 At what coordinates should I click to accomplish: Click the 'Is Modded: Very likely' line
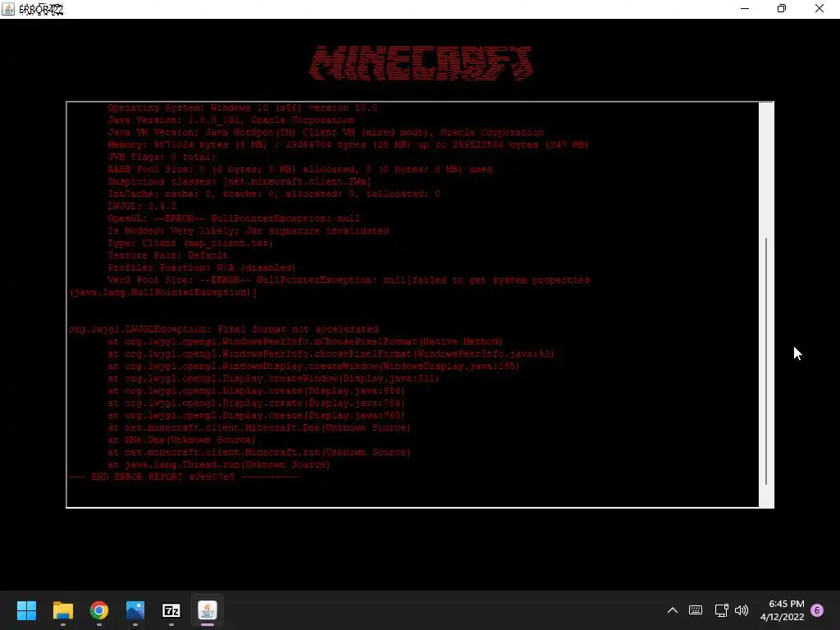tap(248, 231)
